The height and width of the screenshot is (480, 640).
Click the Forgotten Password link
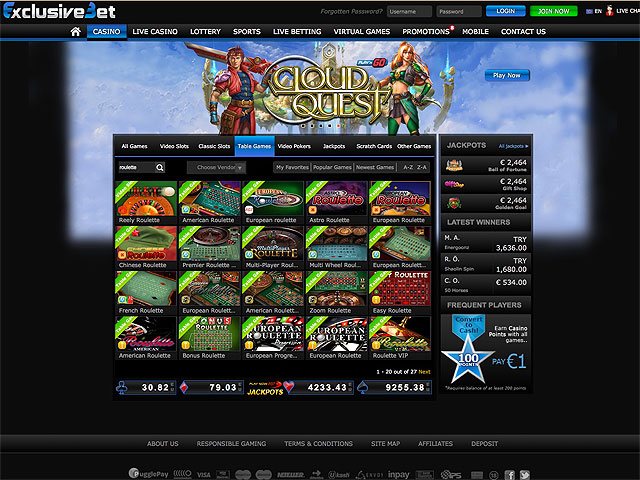(351, 11)
